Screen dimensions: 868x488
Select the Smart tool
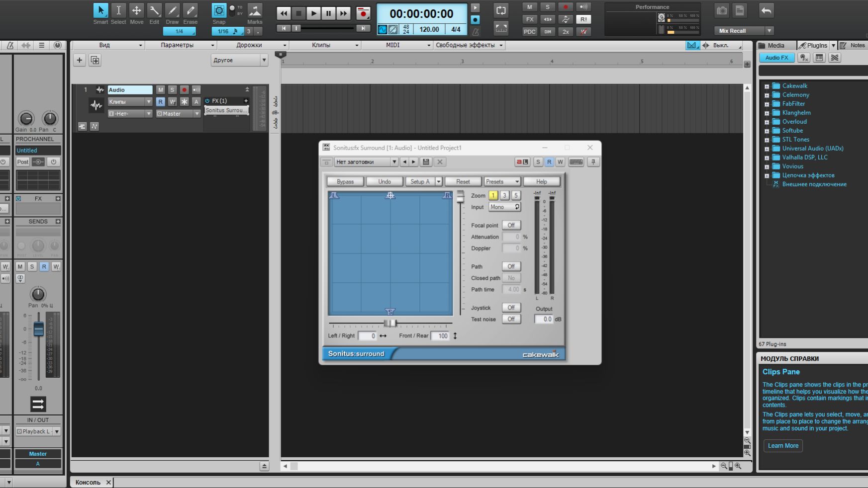[100, 10]
